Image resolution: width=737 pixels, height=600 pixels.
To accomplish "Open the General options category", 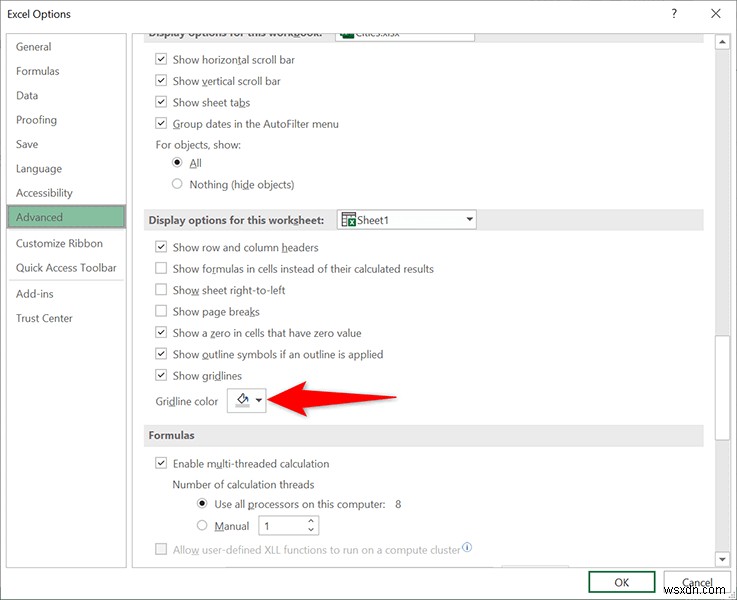I will tap(66, 47).
